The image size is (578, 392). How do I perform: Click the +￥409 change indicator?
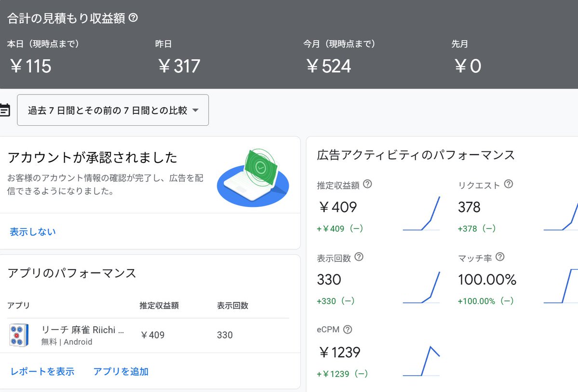[340, 229]
